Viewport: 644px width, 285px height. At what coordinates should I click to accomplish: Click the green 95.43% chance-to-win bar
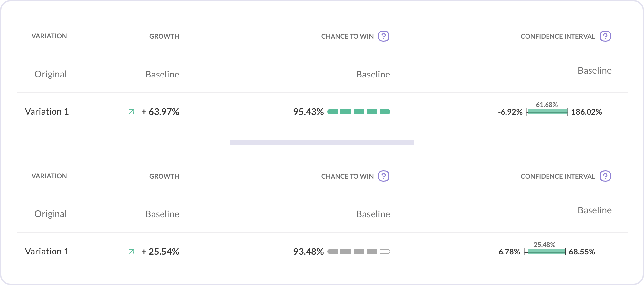tap(359, 112)
